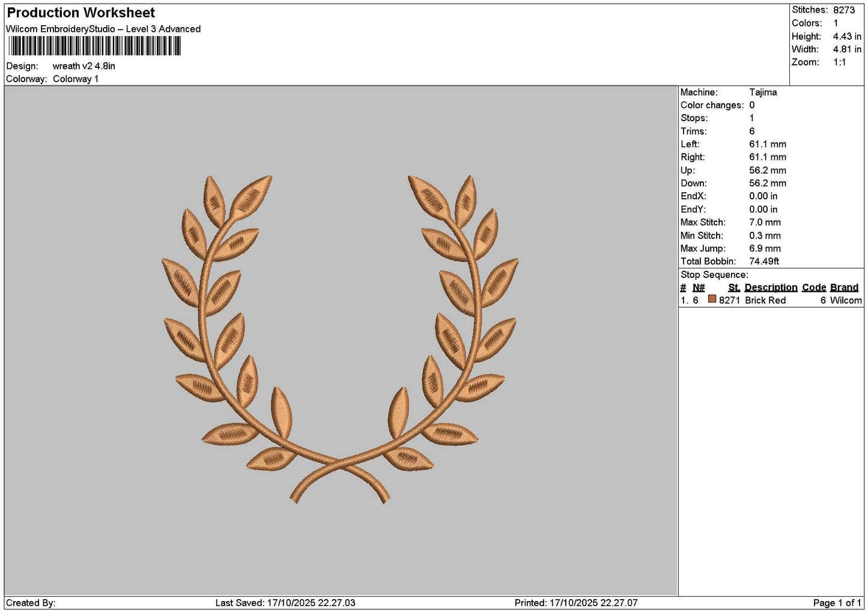Select 'Wilcom EmbroideryStudio – Level 3 Advanced' text
This screenshot has height=613, width=868.
(103, 29)
